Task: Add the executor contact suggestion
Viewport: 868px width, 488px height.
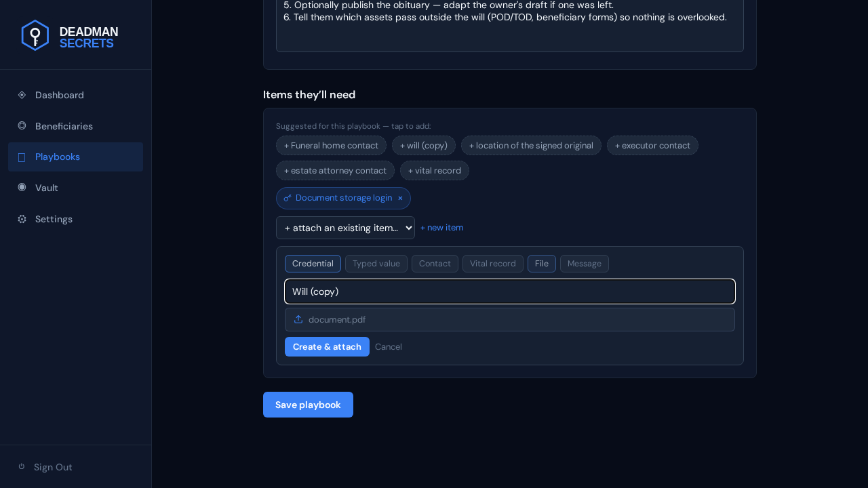Action: [x=652, y=145]
